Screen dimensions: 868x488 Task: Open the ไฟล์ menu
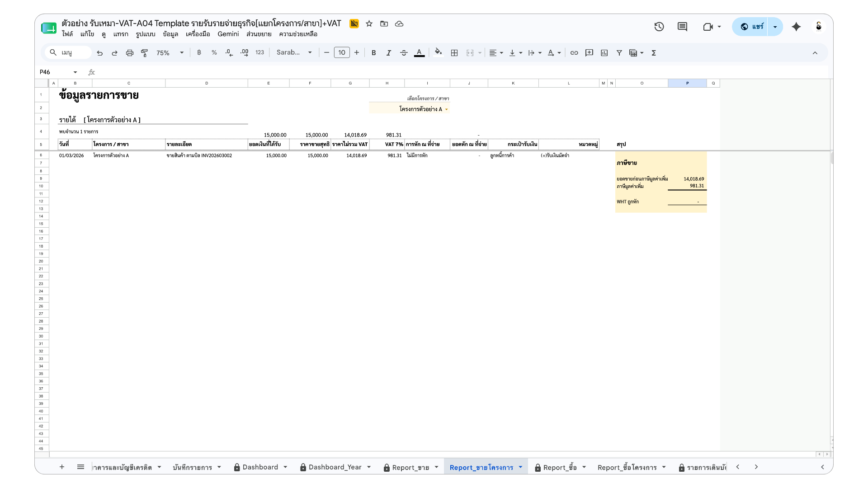click(67, 34)
